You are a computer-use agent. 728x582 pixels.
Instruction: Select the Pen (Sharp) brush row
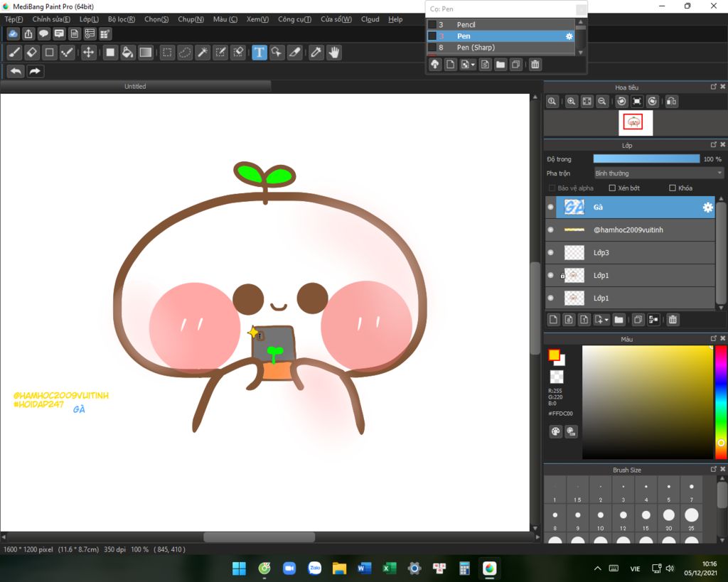500,48
